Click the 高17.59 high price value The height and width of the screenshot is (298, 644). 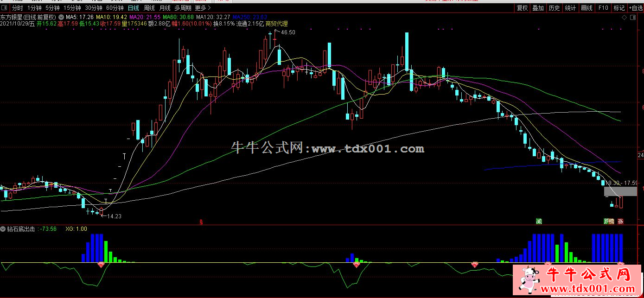pyautogui.click(x=67, y=24)
